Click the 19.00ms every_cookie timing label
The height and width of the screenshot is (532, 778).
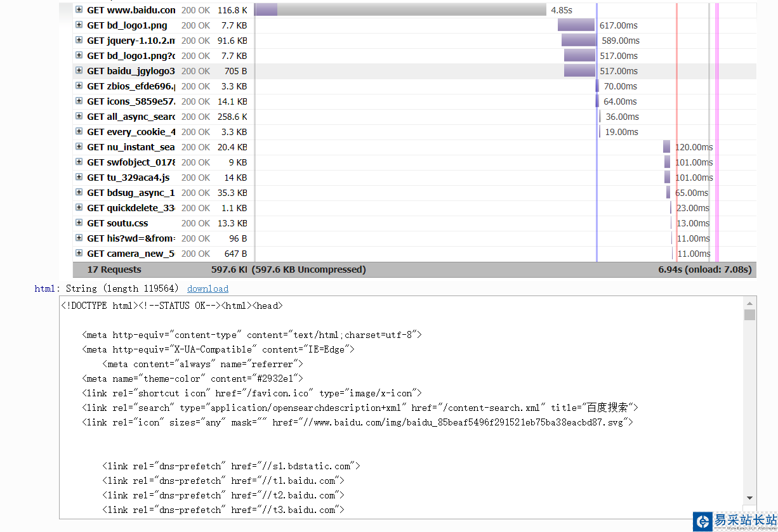tap(621, 132)
